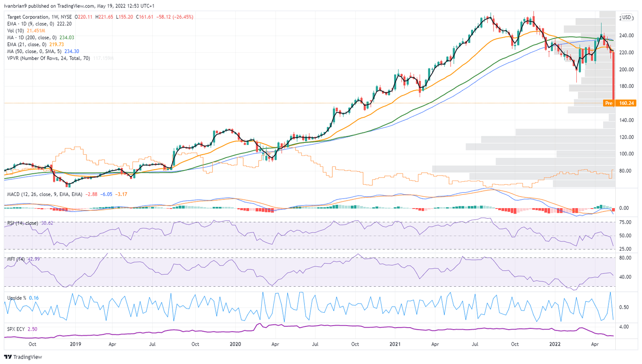Screen dimensions: 642x364
Task: Click the EMA 21 close indicator legend
Action: pyautogui.click(x=26, y=44)
